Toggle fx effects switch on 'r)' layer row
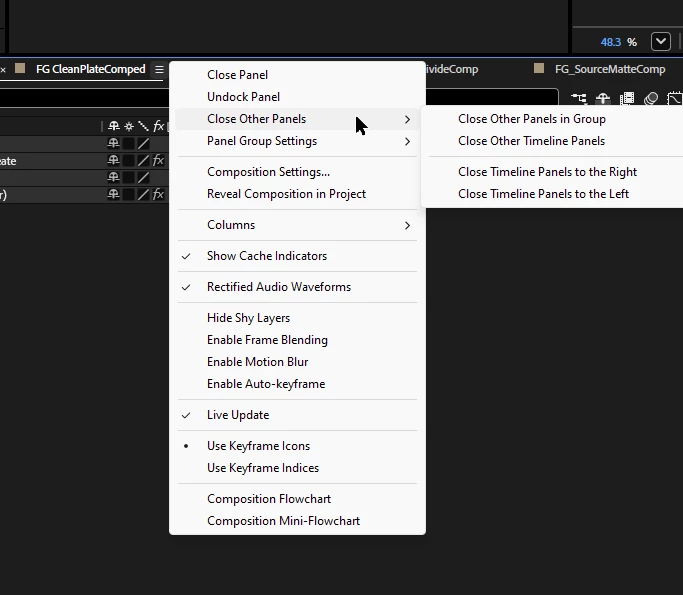Screen dimensions: 683x595 click(x=159, y=194)
